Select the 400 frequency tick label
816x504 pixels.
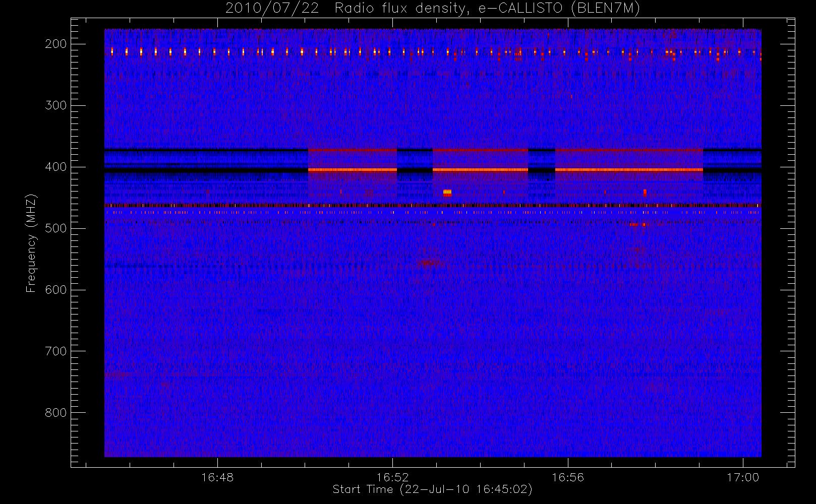point(56,167)
